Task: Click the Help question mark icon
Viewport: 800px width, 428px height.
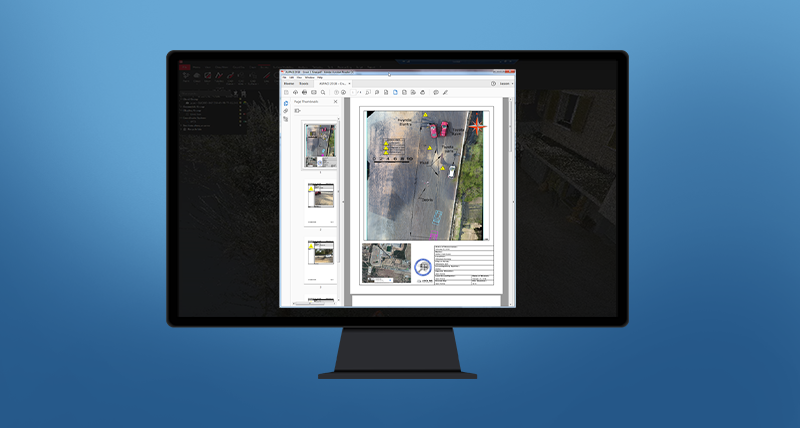Action: pyautogui.click(x=493, y=84)
